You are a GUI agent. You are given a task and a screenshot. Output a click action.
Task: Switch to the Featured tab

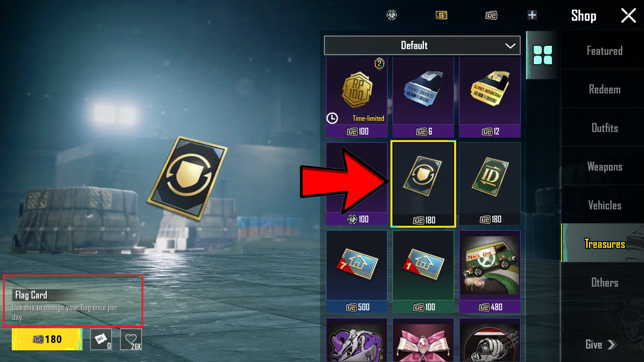pyautogui.click(x=604, y=51)
